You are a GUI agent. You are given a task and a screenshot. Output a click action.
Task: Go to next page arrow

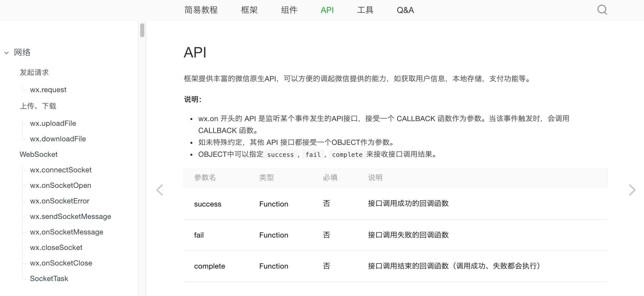click(x=632, y=190)
